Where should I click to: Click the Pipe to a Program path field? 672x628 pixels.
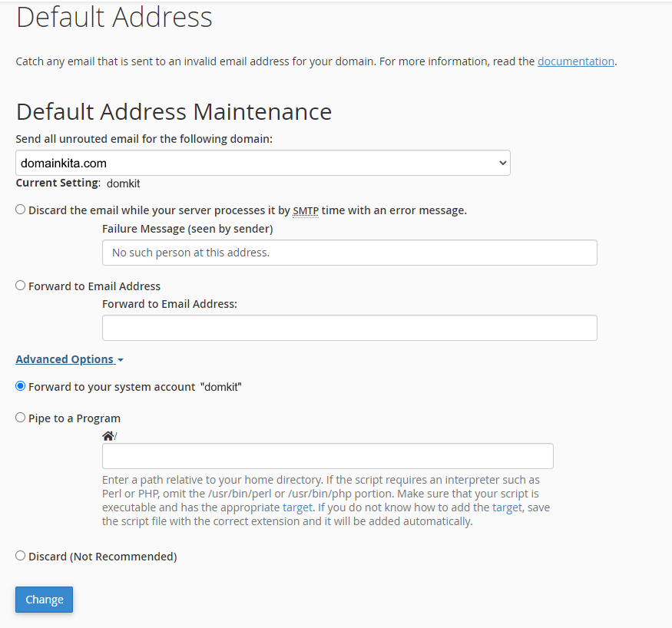pyautogui.click(x=327, y=456)
